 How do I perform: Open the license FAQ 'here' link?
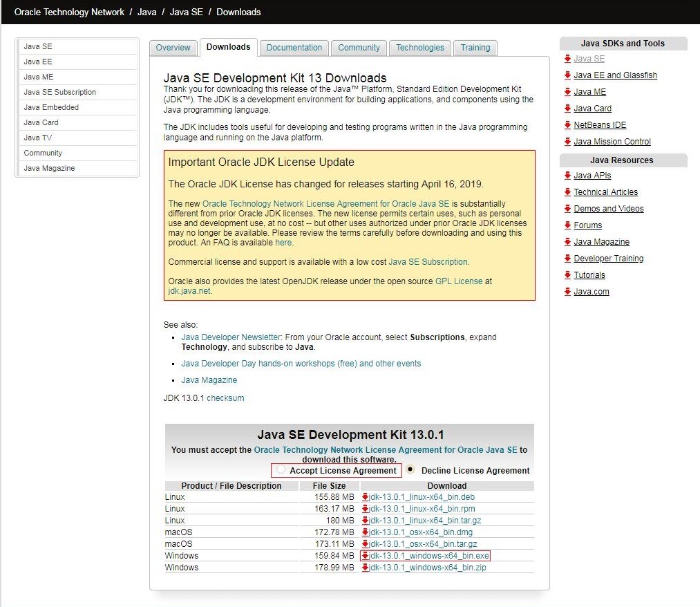coord(283,243)
